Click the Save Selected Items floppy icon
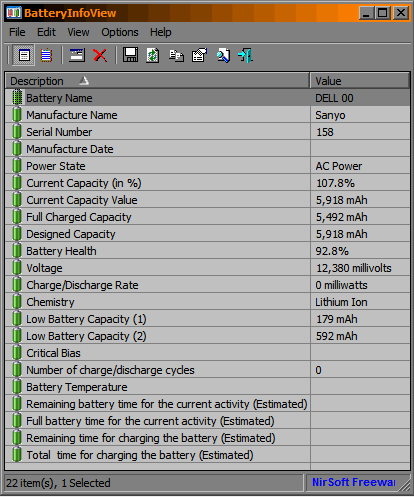414x497 pixels. pos(130,55)
